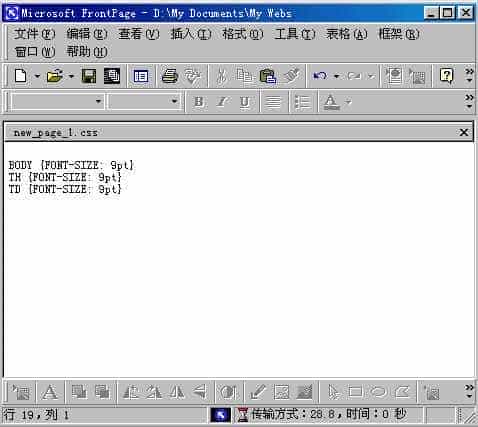The width and height of the screenshot is (478, 427).
Task: Expand the style dropdown box
Action: [57, 101]
